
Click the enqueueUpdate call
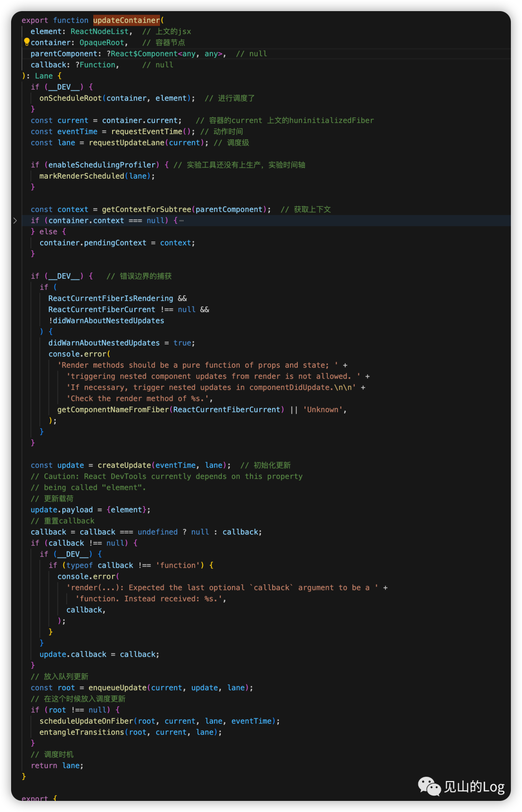117,688
